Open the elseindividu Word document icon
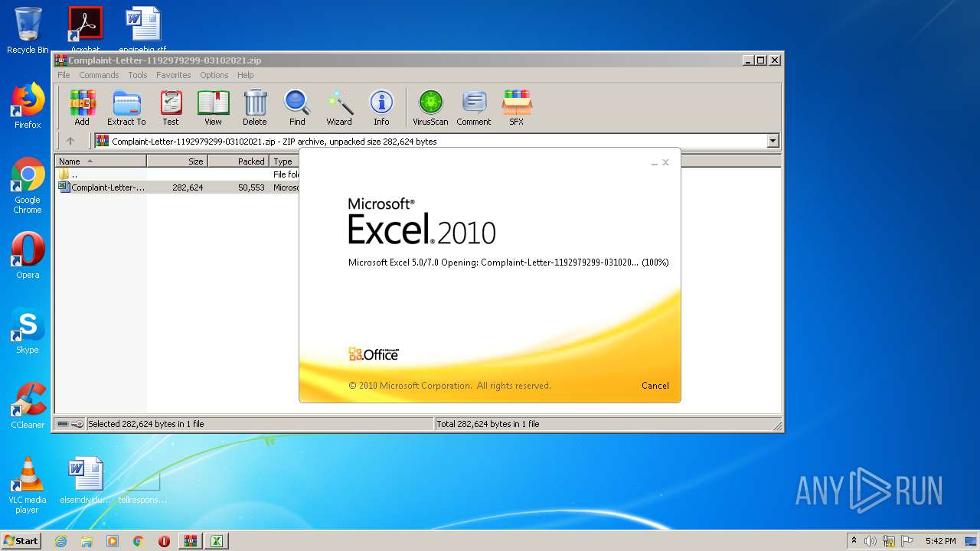 tap(85, 481)
